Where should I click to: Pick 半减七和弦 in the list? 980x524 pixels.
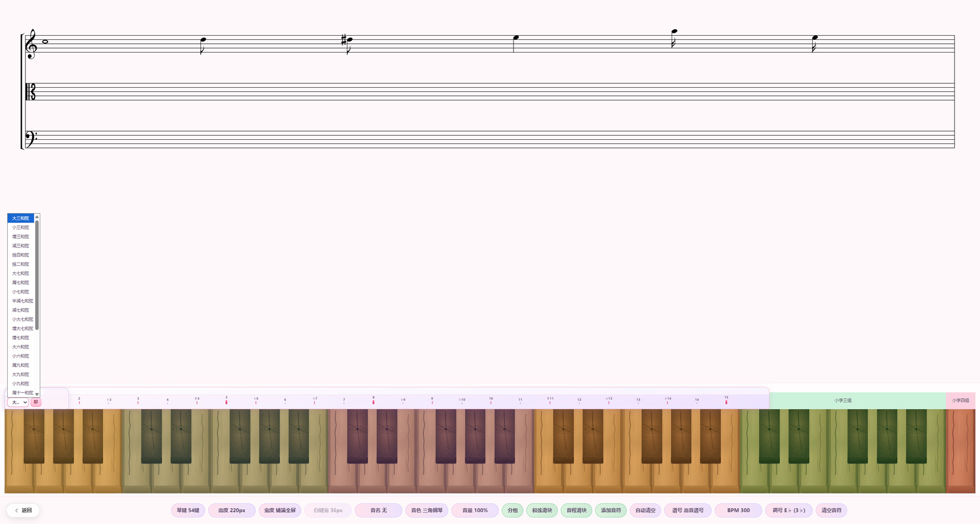(20, 301)
